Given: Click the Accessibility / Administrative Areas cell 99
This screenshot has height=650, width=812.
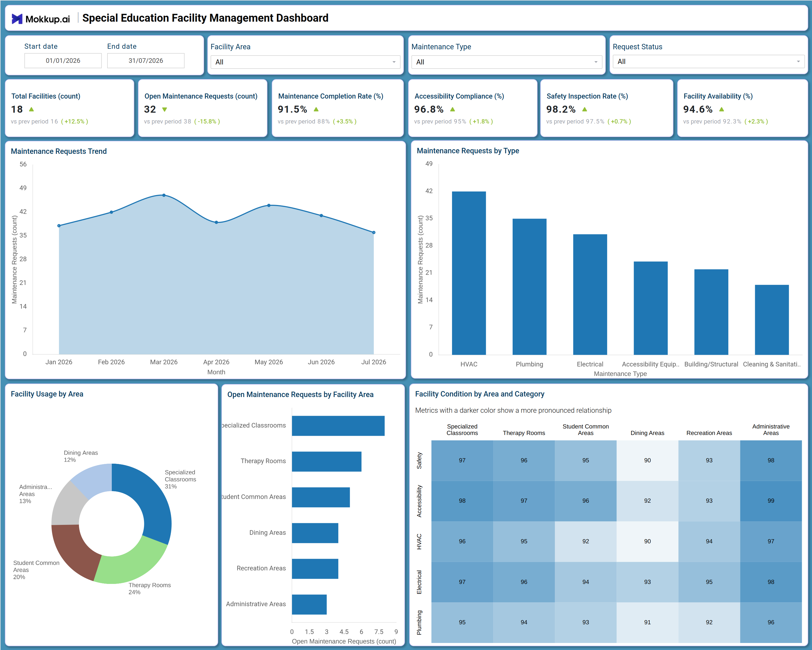Looking at the screenshot, I should (771, 501).
